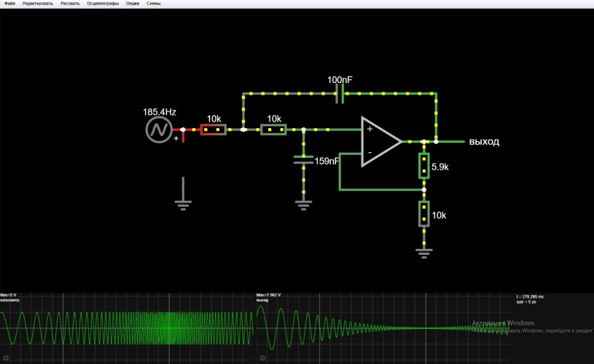Open the Рисовать menu
This screenshot has width=594, height=364.
click(x=70, y=4)
